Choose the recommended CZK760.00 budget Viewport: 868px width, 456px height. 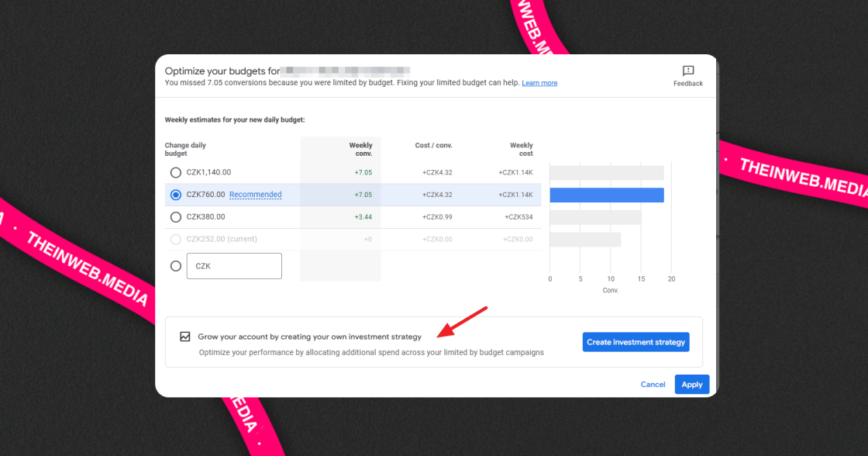pos(175,195)
